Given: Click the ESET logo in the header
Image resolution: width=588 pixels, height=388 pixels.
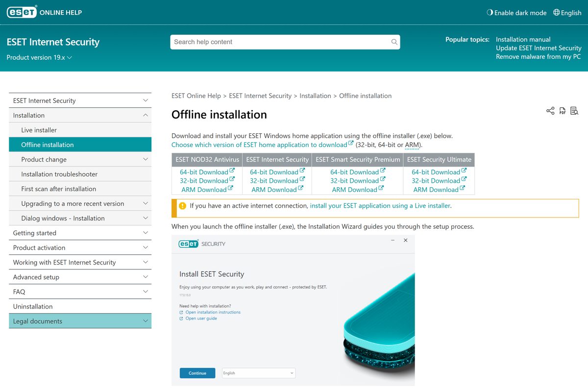Looking at the screenshot, I should tap(22, 12).
